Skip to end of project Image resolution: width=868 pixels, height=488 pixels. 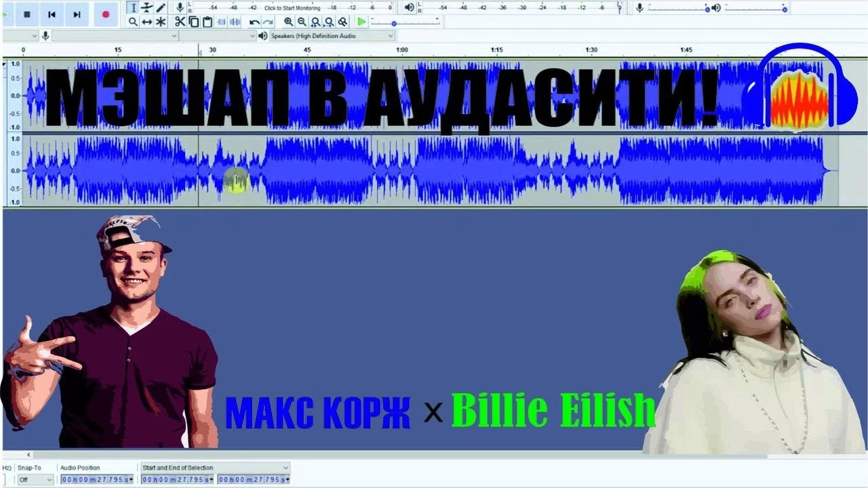tap(77, 14)
